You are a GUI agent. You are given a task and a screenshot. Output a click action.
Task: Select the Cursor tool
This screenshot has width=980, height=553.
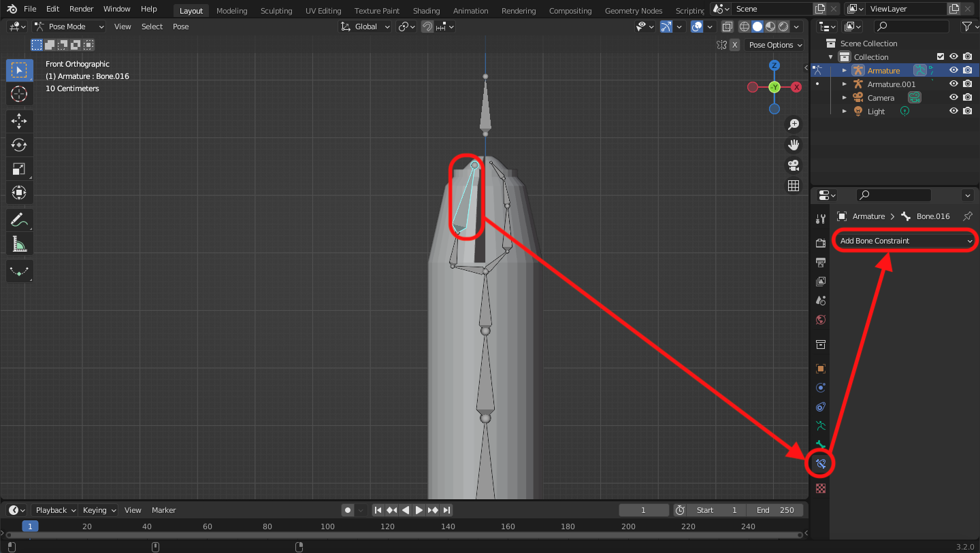(19, 94)
